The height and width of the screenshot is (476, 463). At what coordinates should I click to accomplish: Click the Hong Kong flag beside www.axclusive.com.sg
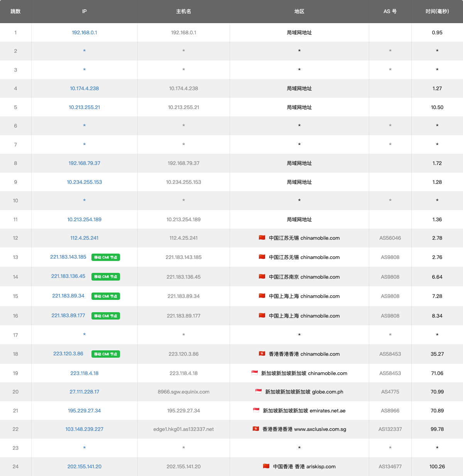coord(256,429)
